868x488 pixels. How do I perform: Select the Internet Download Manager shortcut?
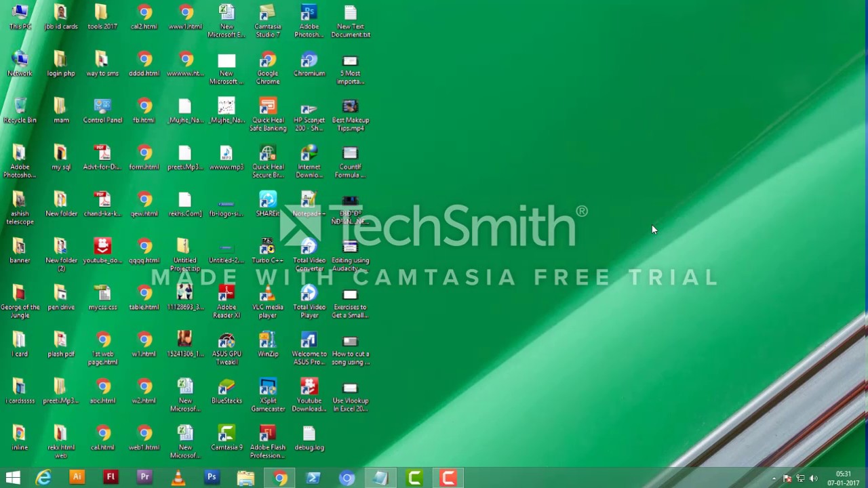point(309,162)
